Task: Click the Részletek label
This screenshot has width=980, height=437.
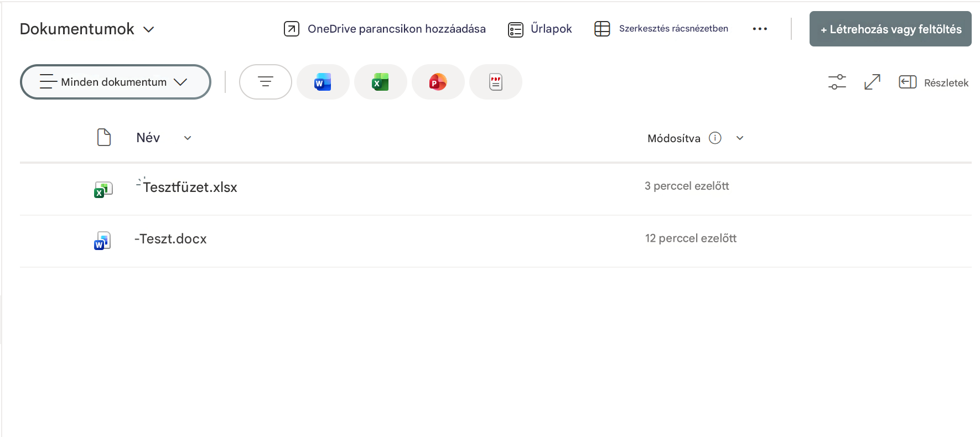Action: (946, 82)
